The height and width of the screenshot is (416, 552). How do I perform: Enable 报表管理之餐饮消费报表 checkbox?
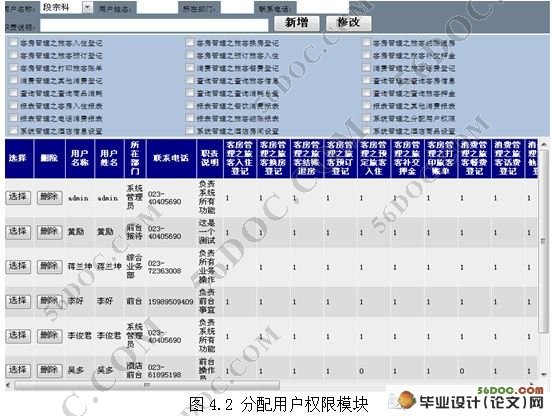click(x=190, y=105)
